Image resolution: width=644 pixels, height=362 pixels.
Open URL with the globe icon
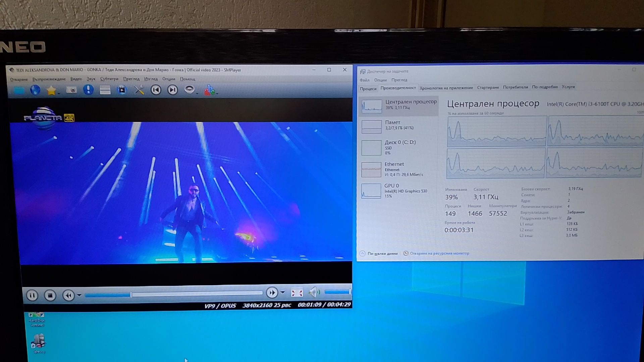[35, 90]
